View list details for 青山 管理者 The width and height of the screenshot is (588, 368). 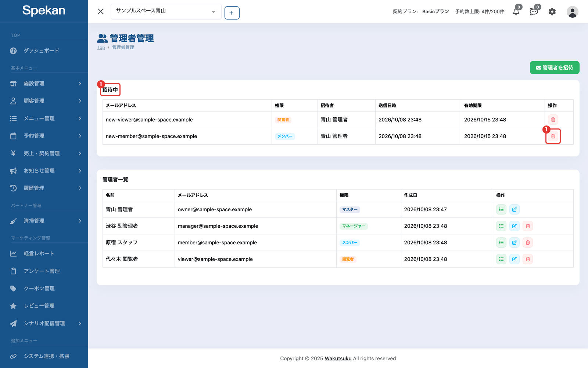click(x=501, y=209)
